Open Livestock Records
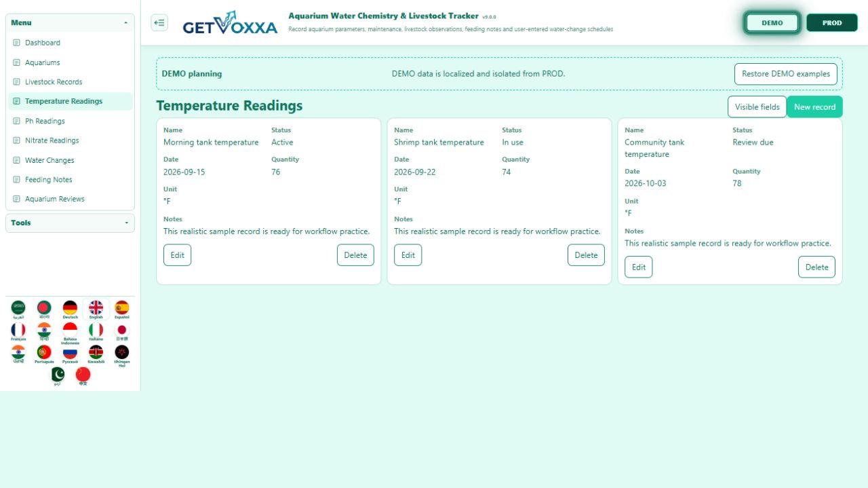Image resolution: width=868 pixels, height=488 pixels. (70, 82)
